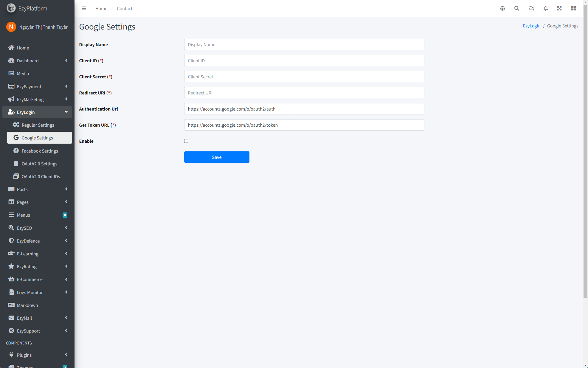Click the OAuth2.0 Settings clipboard icon
The image size is (588, 368).
(16, 164)
